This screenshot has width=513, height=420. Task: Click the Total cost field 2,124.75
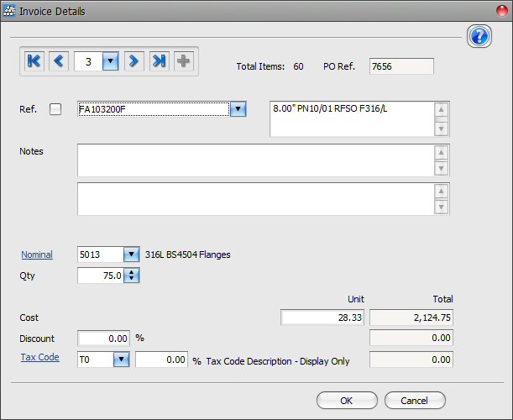[x=411, y=318]
